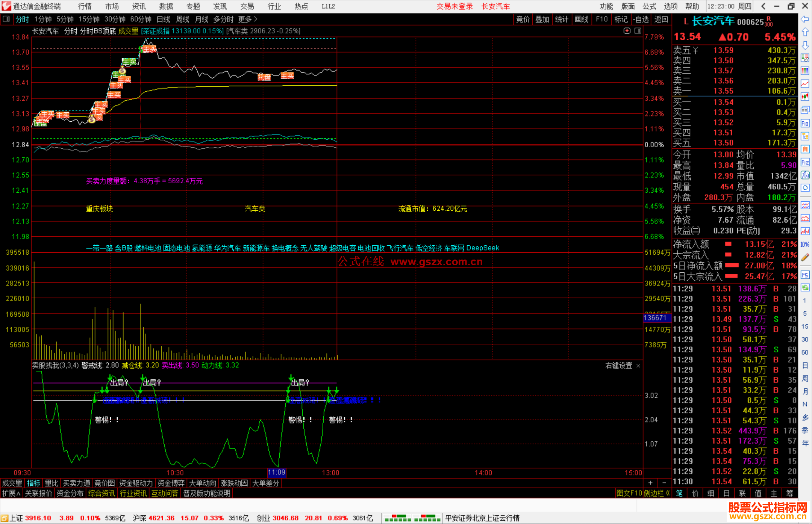Toggle chart layout split icon
Image resolution: width=812 pixels, height=524 pixels.
pyautogui.click(x=638, y=31)
